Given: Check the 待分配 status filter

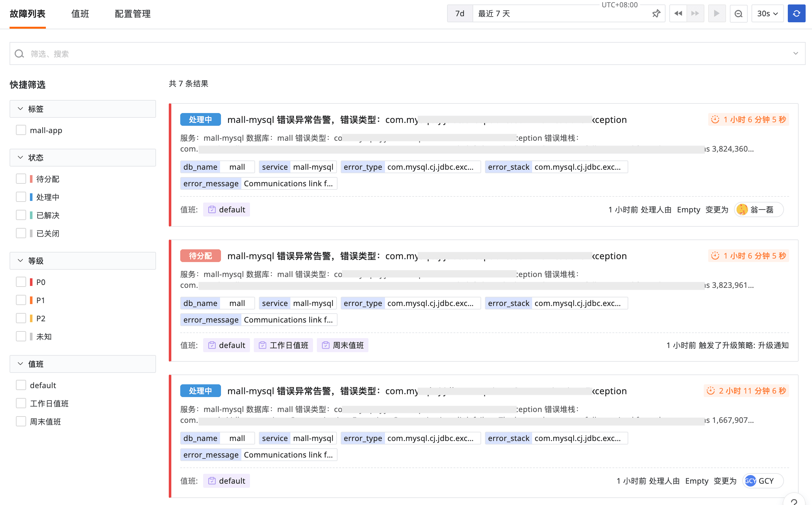Looking at the screenshot, I should coord(21,179).
